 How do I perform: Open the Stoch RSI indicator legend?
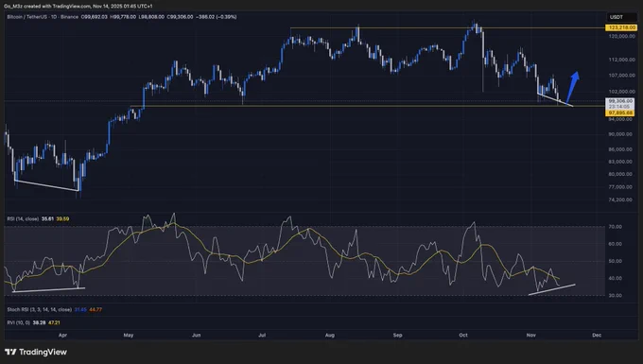[40, 310]
